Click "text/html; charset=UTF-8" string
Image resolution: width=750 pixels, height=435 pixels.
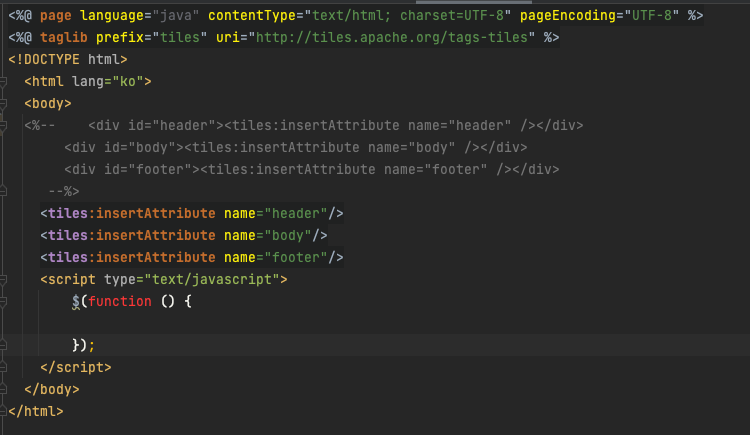point(408,16)
